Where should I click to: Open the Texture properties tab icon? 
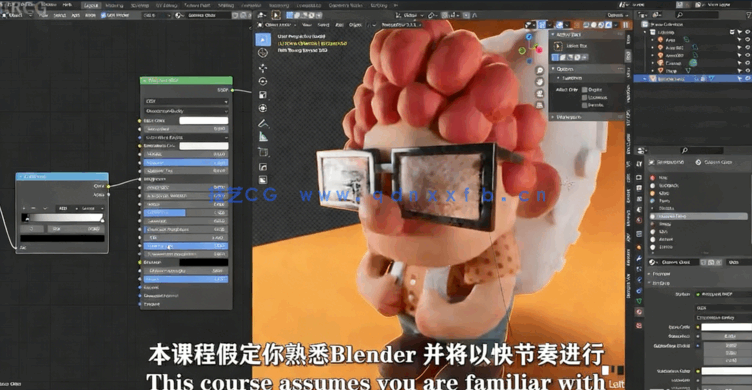(639, 325)
